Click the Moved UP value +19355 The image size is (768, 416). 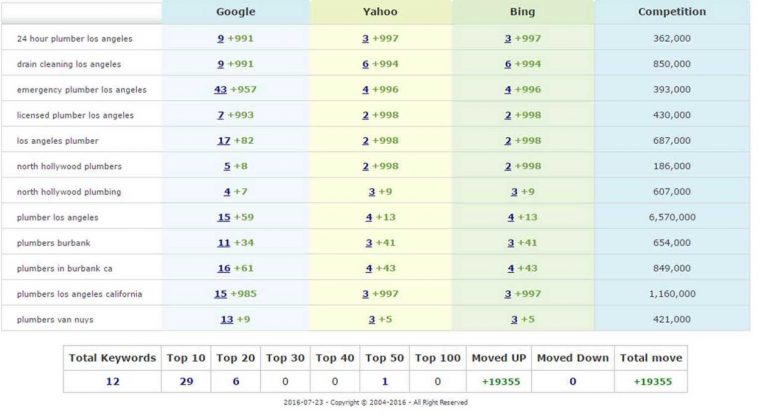click(498, 382)
